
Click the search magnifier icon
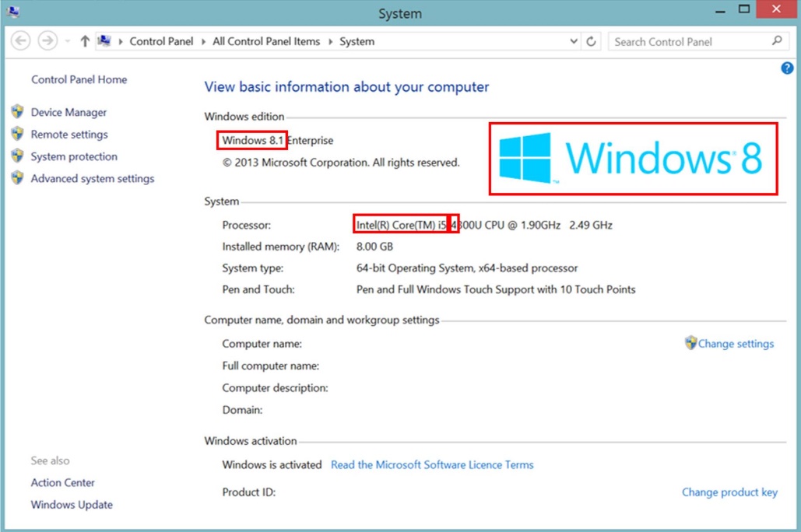pyautogui.click(x=777, y=41)
